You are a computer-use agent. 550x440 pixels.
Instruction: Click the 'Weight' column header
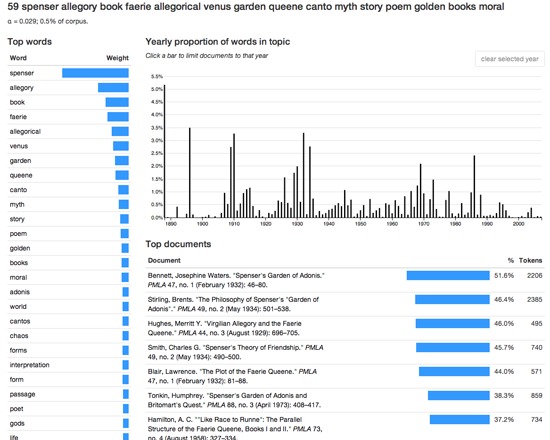[118, 58]
